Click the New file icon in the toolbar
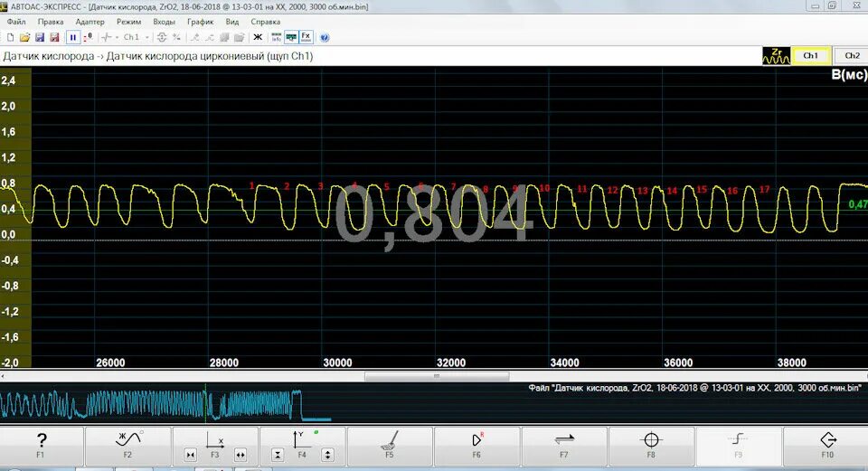Viewport: 868px width, 471px height. [10, 37]
